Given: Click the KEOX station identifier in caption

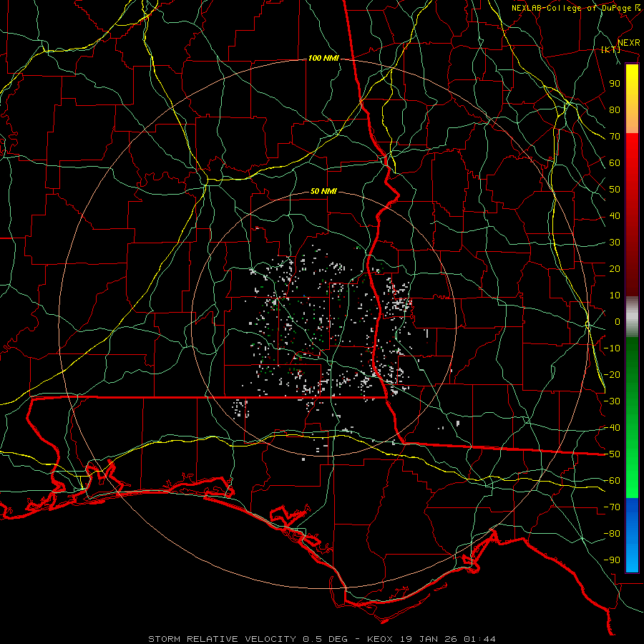Looking at the screenshot, I should tap(380, 639).
